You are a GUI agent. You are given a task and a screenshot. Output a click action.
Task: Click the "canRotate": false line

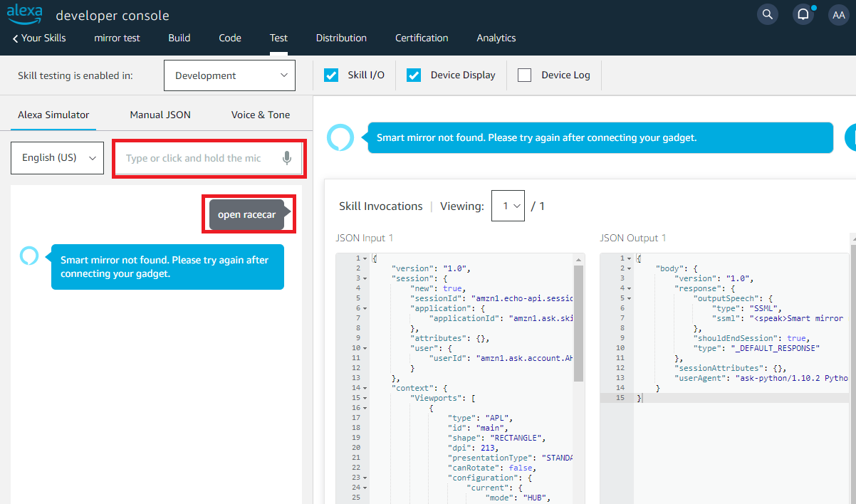click(x=491, y=468)
